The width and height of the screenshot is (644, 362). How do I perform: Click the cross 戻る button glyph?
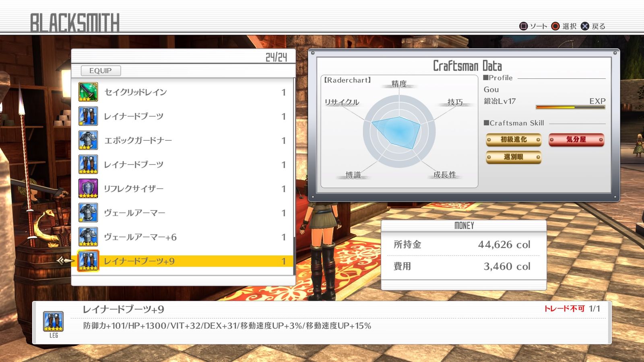coord(585,26)
